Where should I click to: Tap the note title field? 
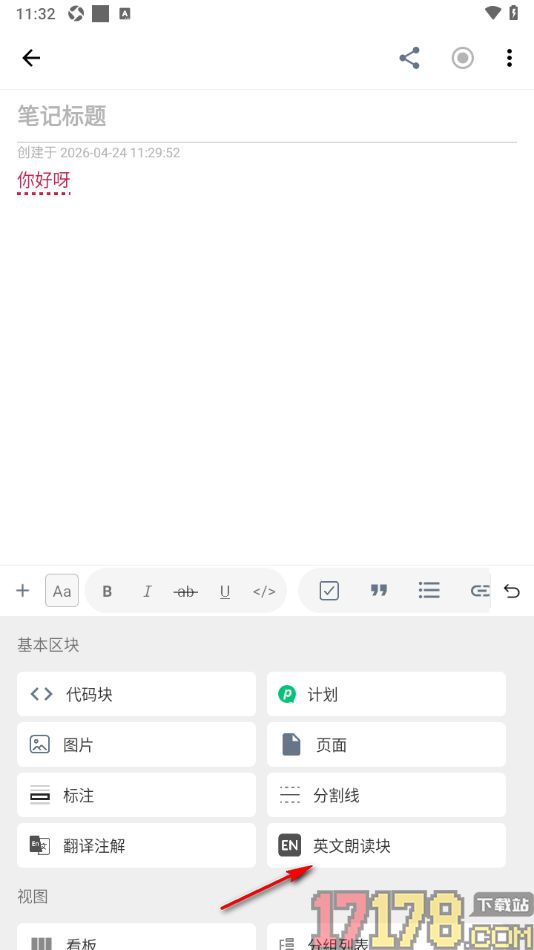(267, 116)
